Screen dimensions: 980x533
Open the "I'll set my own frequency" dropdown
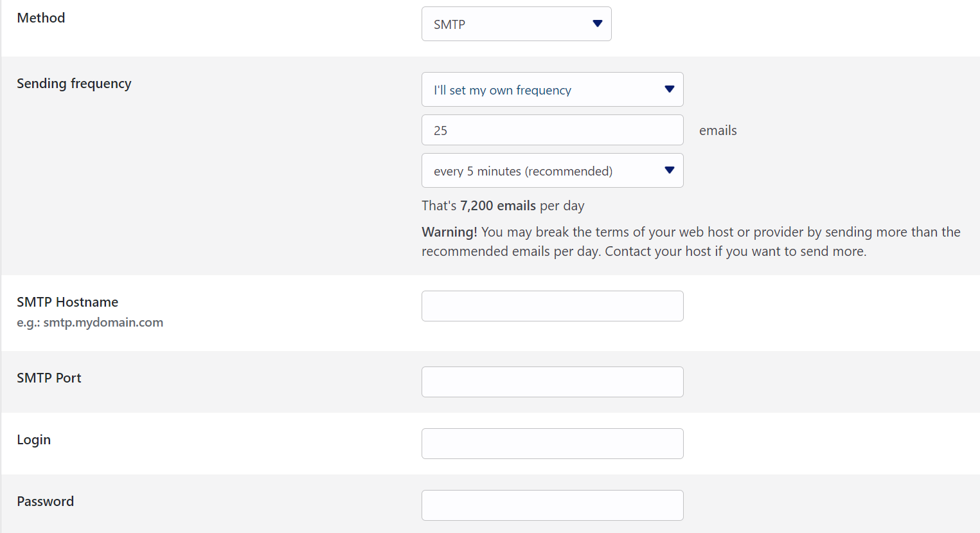[553, 89]
